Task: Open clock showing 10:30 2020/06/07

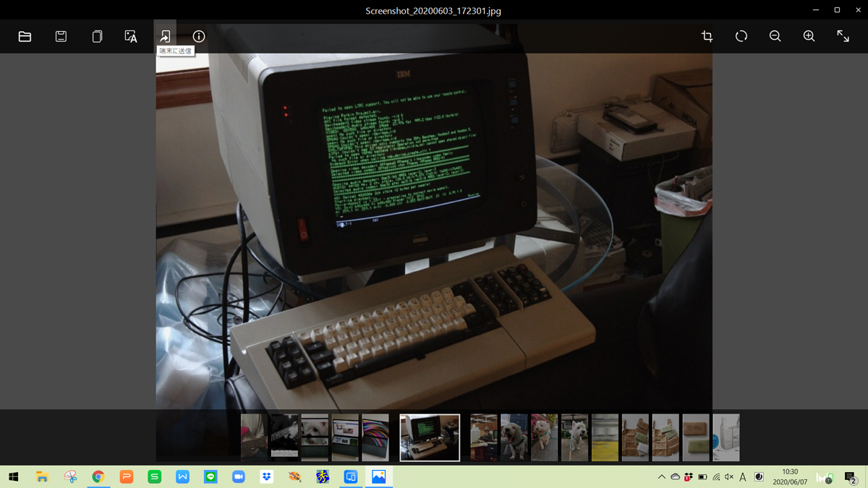Action: (x=790, y=476)
